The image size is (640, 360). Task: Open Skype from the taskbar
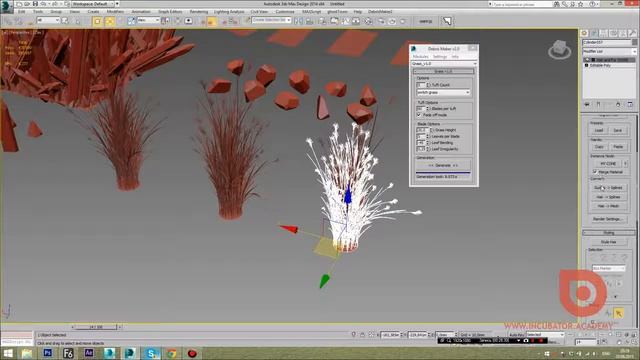151,353
